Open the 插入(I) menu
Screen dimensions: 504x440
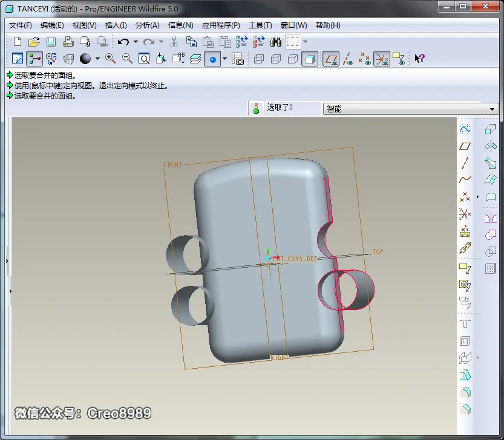[116, 25]
